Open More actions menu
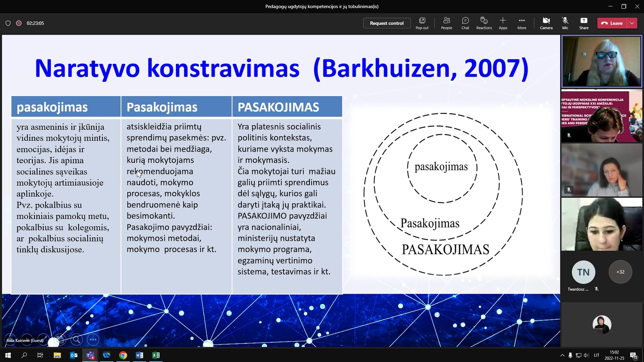The image size is (644, 362). coord(522,23)
